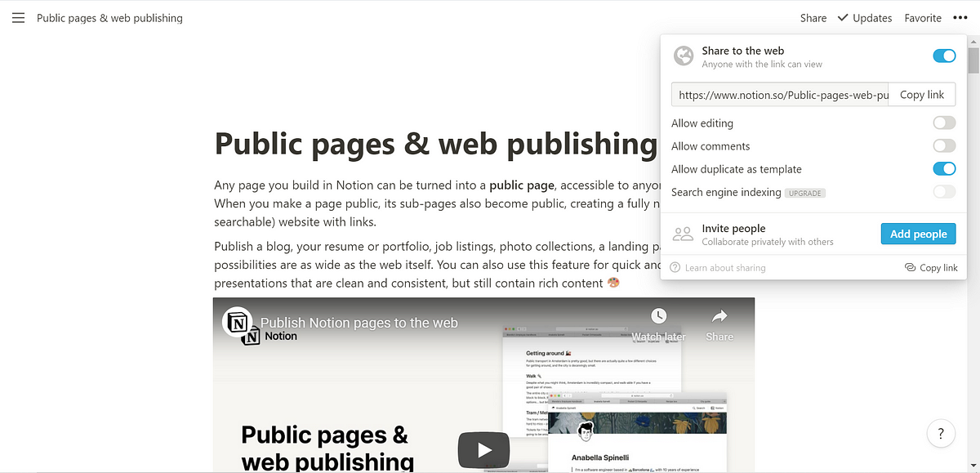This screenshot has width=980, height=473.
Task: Enable the Allow editing toggle
Action: [944, 123]
